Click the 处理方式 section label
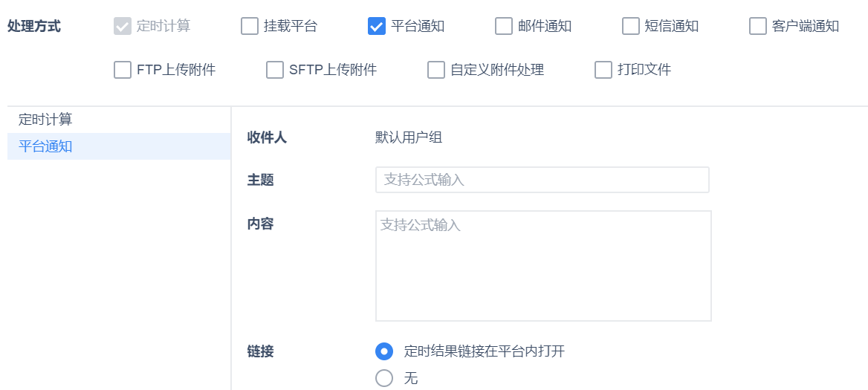 (x=34, y=26)
